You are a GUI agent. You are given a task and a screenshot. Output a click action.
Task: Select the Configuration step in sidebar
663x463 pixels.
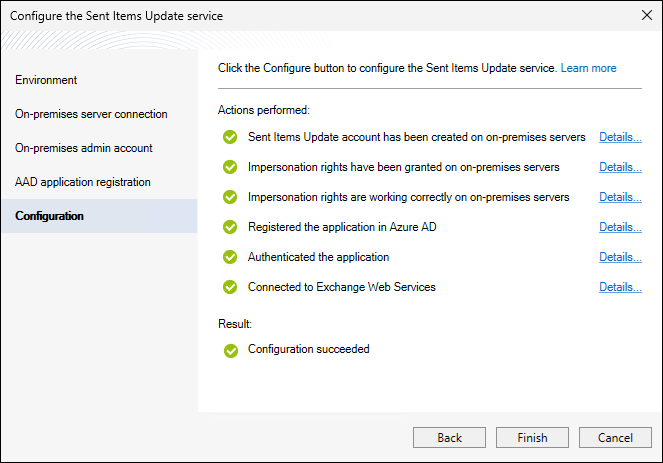click(x=49, y=216)
